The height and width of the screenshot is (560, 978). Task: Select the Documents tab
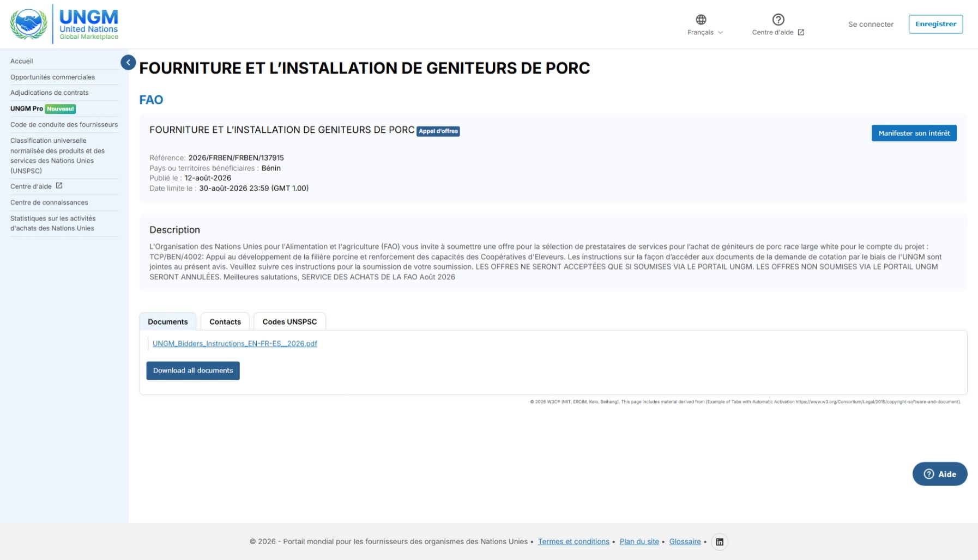tap(168, 322)
